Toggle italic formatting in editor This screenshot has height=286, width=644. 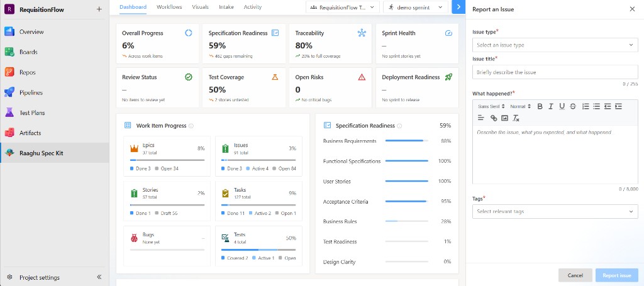pos(551,106)
